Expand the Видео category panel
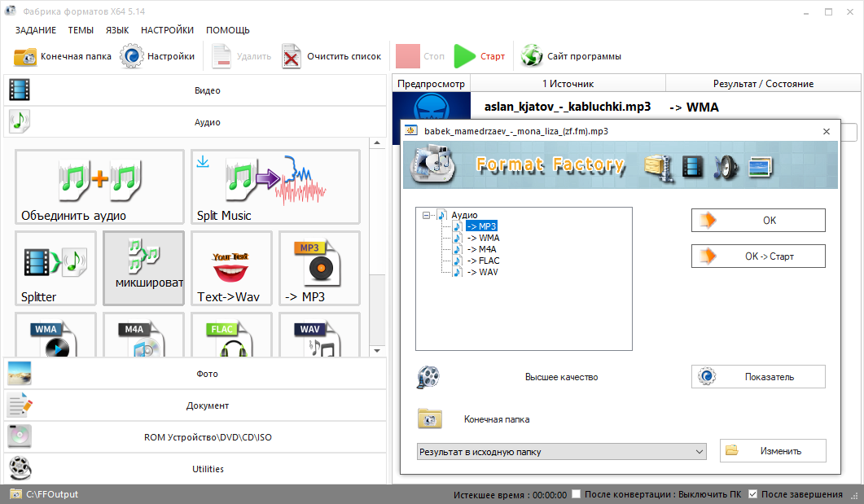The image size is (864, 504). [x=195, y=90]
